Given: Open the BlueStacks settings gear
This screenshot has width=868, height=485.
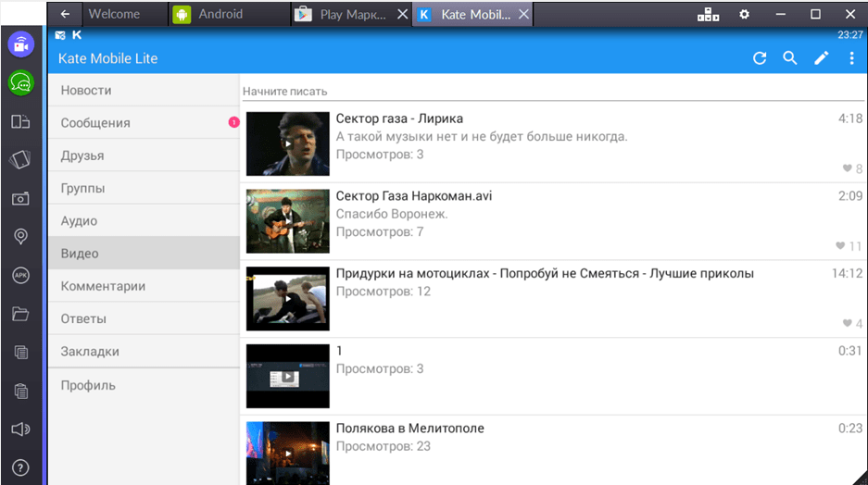Looking at the screenshot, I should [744, 14].
